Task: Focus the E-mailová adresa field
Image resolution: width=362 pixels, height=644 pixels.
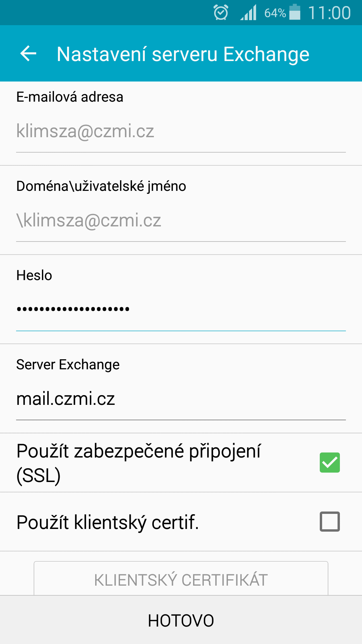Action: click(181, 131)
